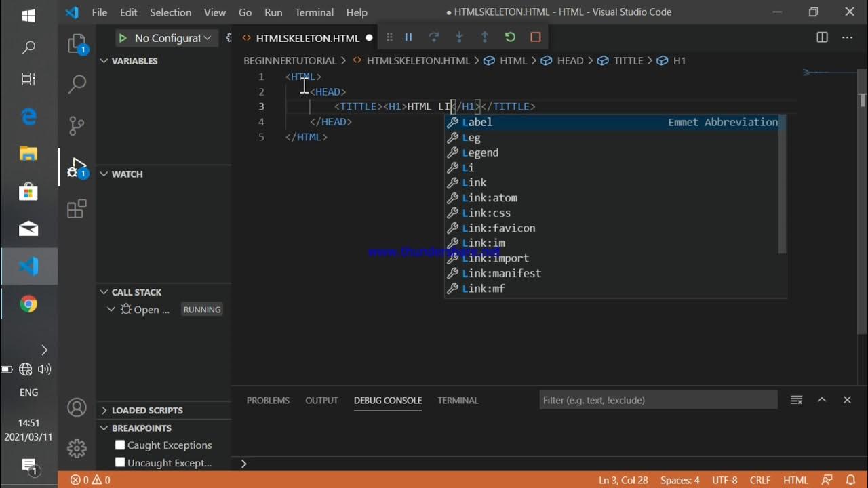The image size is (868, 488).
Task: Maximize the bottom panel size
Action: [822, 400]
